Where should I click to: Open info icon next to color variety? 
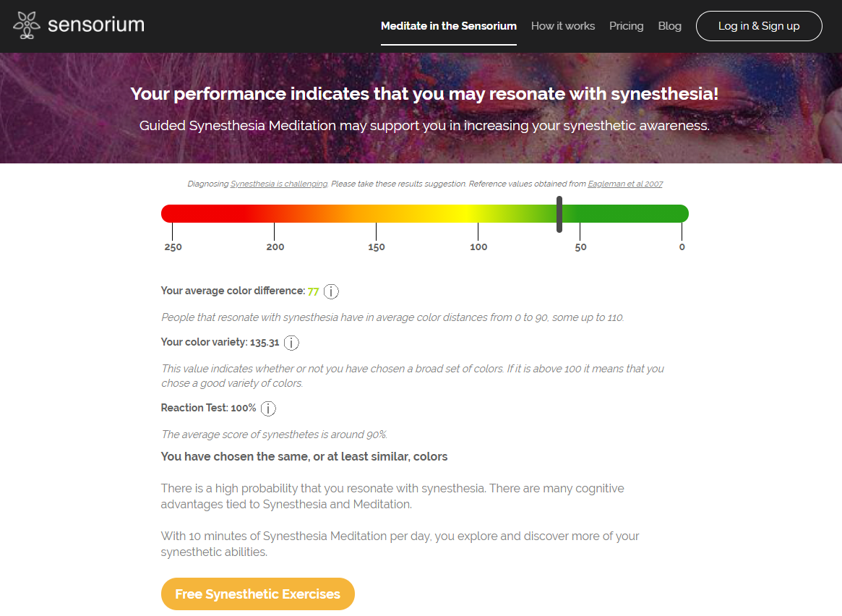point(291,343)
